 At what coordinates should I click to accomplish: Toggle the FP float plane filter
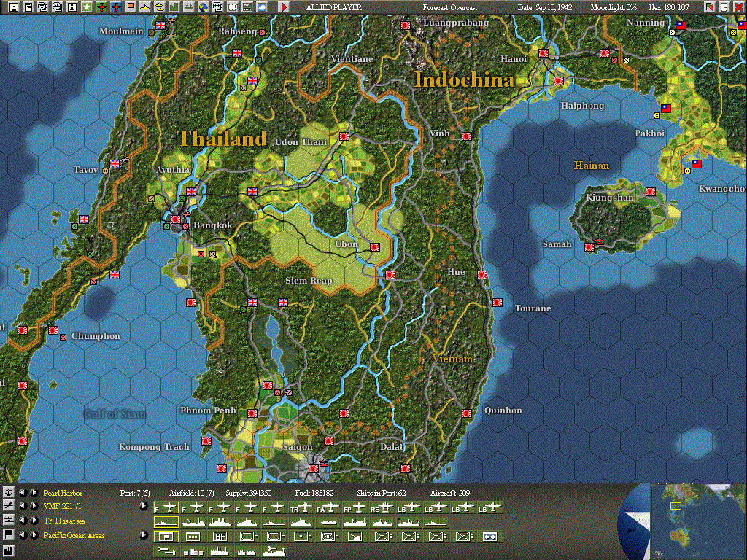[x=355, y=508]
